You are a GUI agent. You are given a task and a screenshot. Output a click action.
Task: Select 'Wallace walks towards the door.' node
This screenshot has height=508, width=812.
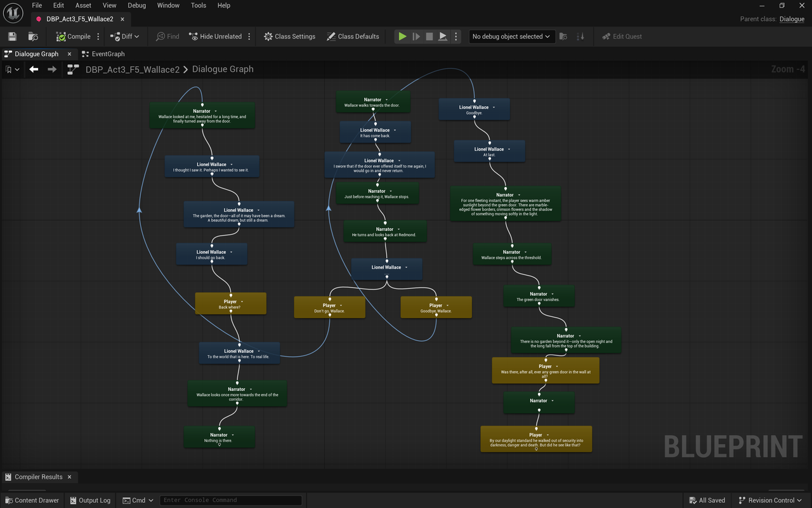click(x=372, y=102)
